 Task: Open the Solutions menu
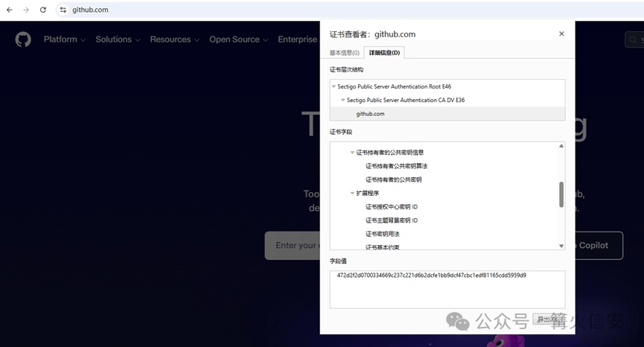pyautogui.click(x=118, y=39)
